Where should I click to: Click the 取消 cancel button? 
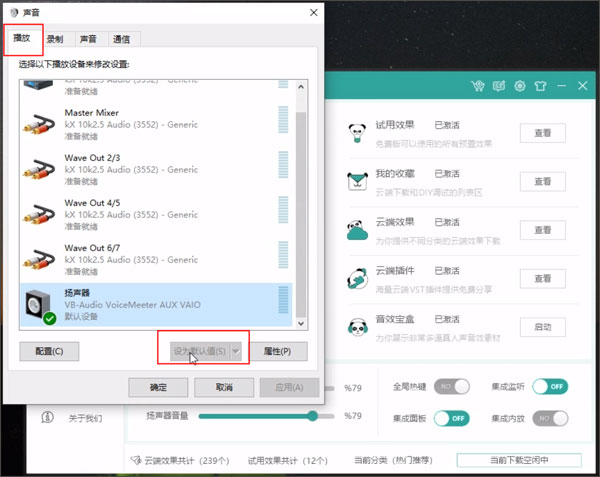pos(224,387)
